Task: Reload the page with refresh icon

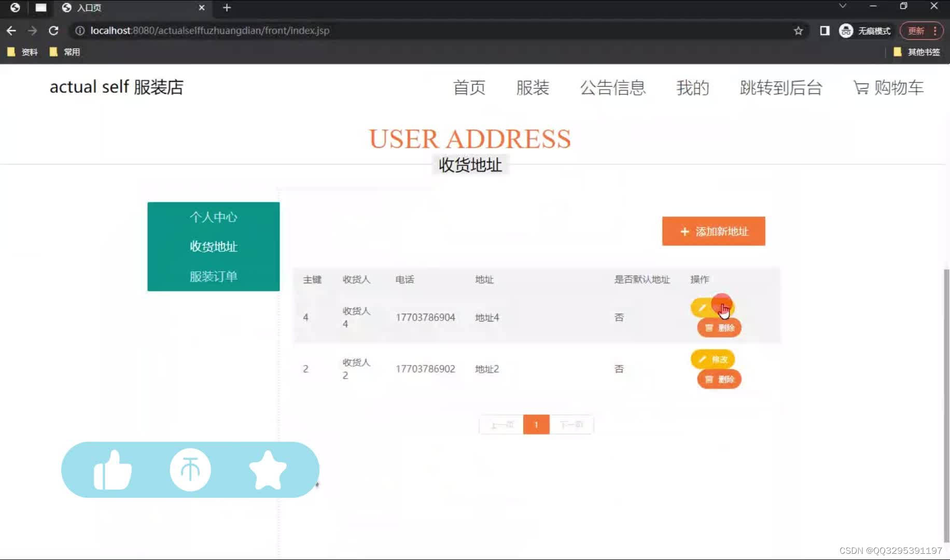Action: pos(53,31)
